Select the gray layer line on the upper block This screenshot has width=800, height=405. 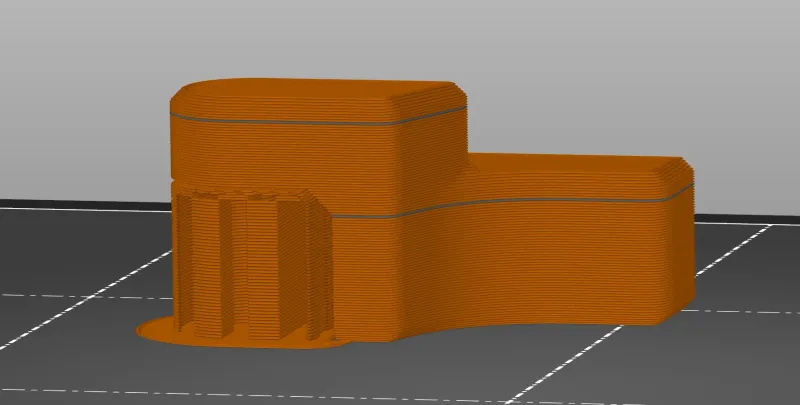(290, 121)
